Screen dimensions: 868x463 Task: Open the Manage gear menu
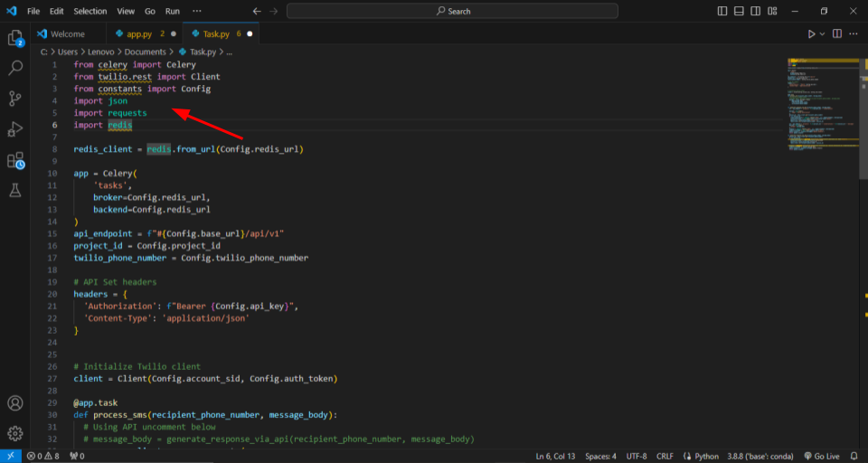pyautogui.click(x=15, y=433)
